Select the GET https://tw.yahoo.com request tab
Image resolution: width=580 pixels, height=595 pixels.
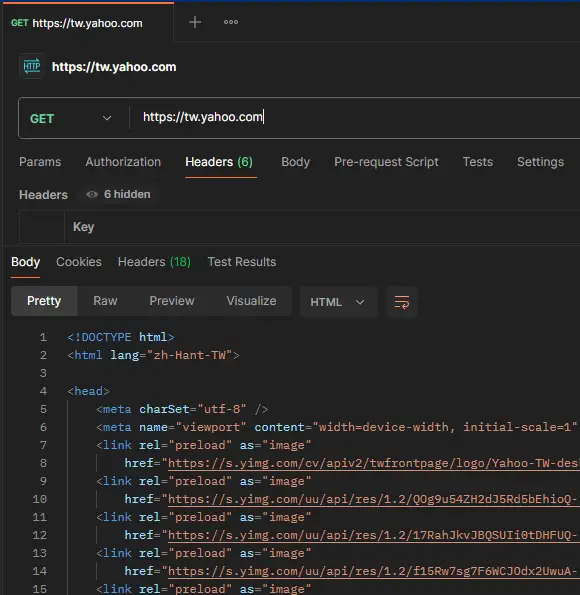coord(77,23)
